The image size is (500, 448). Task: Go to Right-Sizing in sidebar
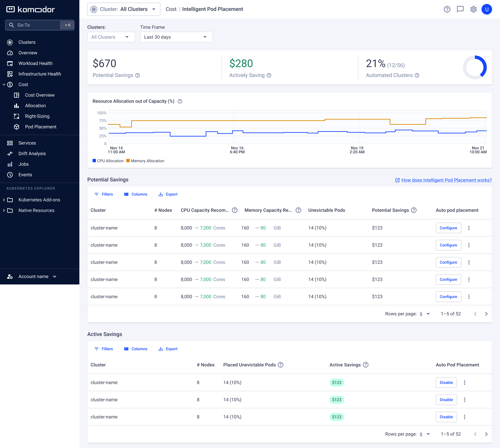click(x=37, y=116)
